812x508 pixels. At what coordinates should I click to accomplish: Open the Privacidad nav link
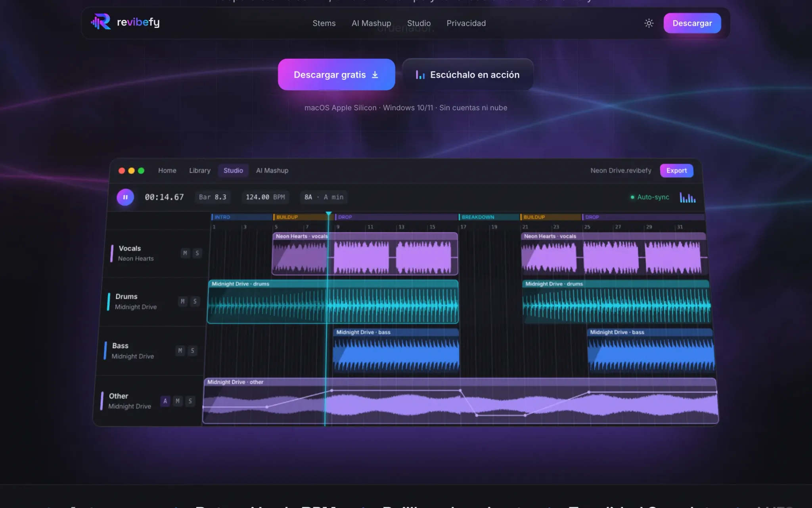coord(466,23)
